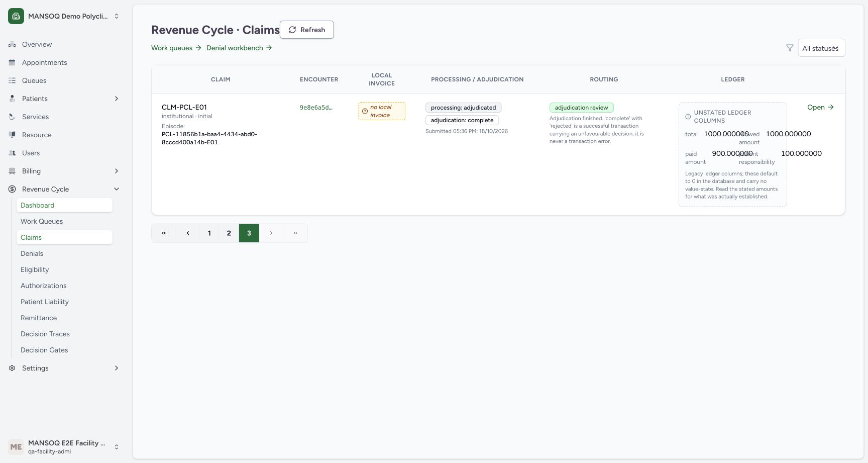Click the Patients person icon
Image resolution: width=868 pixels, height=463 pixels.
tap(12, 99)
